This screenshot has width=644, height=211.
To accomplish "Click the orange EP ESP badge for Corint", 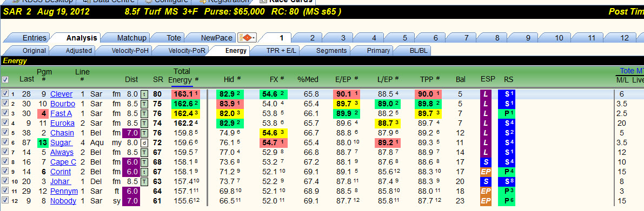I will [486, 172].
